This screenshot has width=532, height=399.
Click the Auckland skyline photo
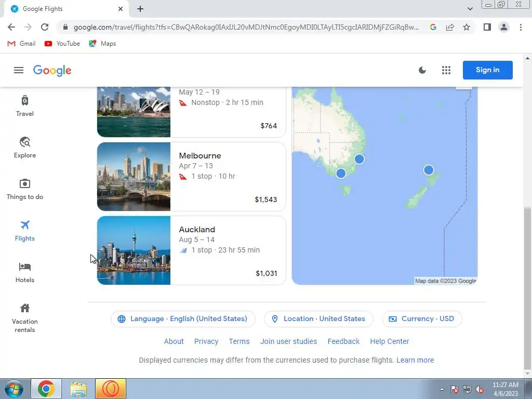click(134, 250)
